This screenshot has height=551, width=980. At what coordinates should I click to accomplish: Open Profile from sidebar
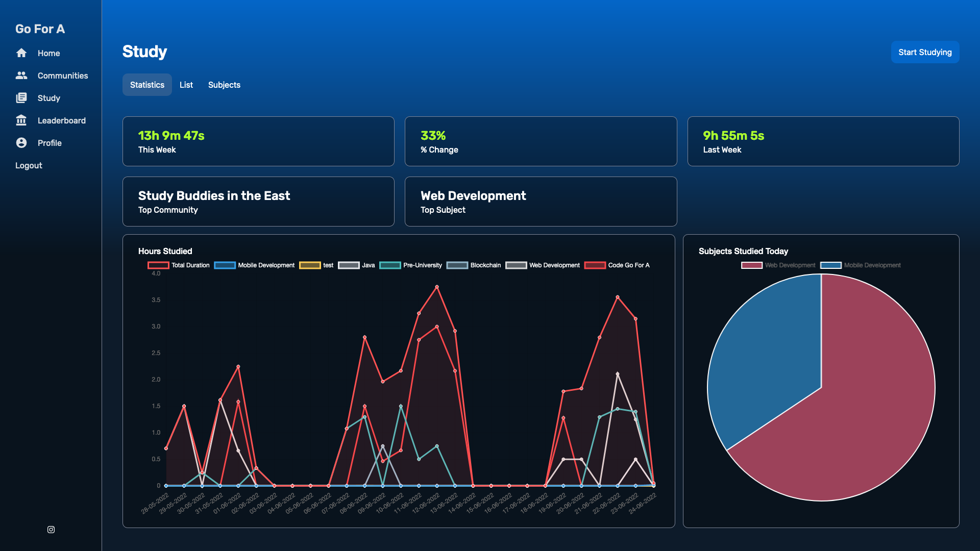50,143
